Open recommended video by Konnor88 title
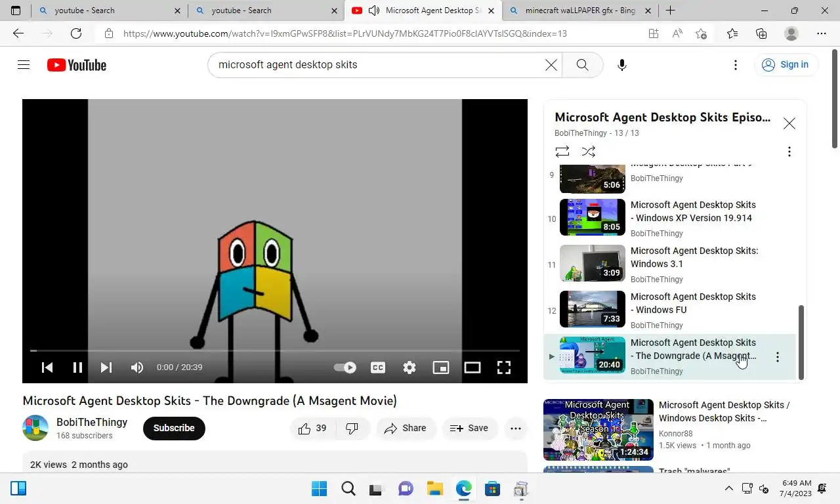This screenshot has height=504, width=840. [x=724, y=411]
